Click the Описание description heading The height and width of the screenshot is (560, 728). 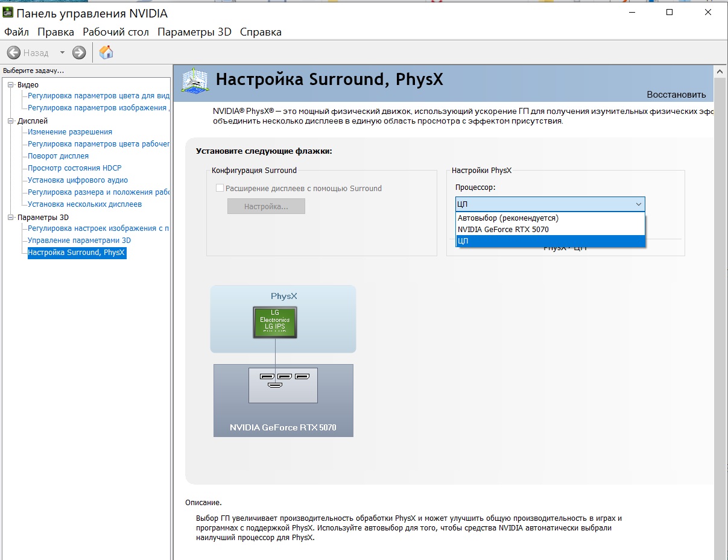click(203, 502)
